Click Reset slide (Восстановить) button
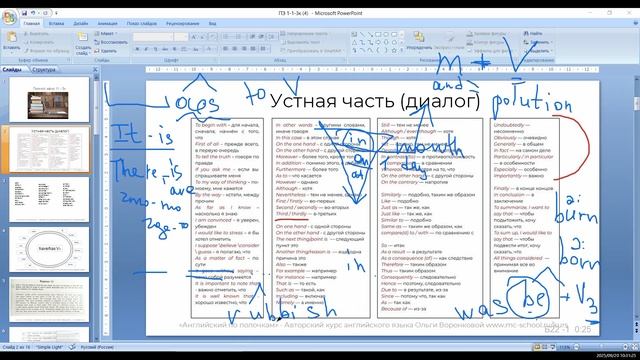The height and width of the screenshot is (360, 640). pos(111,42)
